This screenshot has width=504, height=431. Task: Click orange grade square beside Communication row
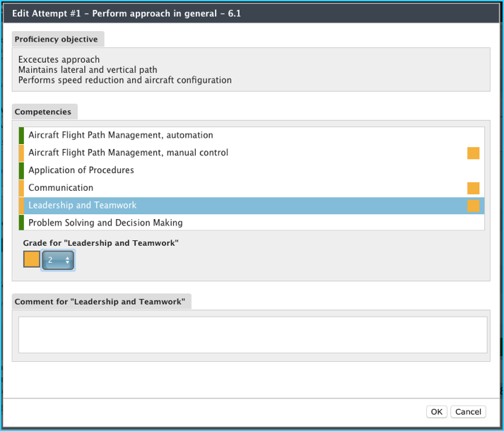click(x=473, y=189)
